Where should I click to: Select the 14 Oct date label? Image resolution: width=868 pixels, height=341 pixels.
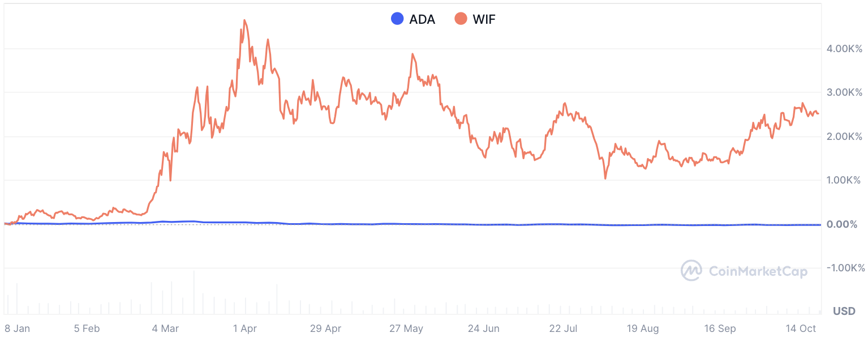(800, 329)
